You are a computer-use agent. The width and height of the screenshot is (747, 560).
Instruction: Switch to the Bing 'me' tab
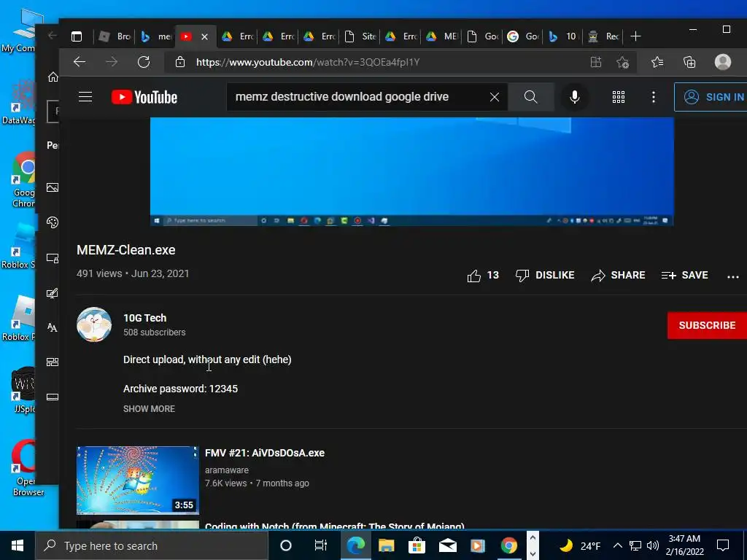pos(156,36)
